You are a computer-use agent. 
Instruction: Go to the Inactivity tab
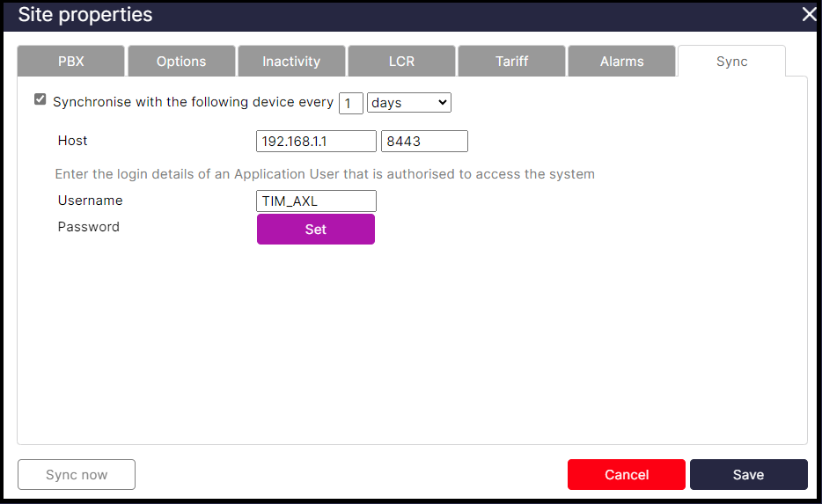291,62
